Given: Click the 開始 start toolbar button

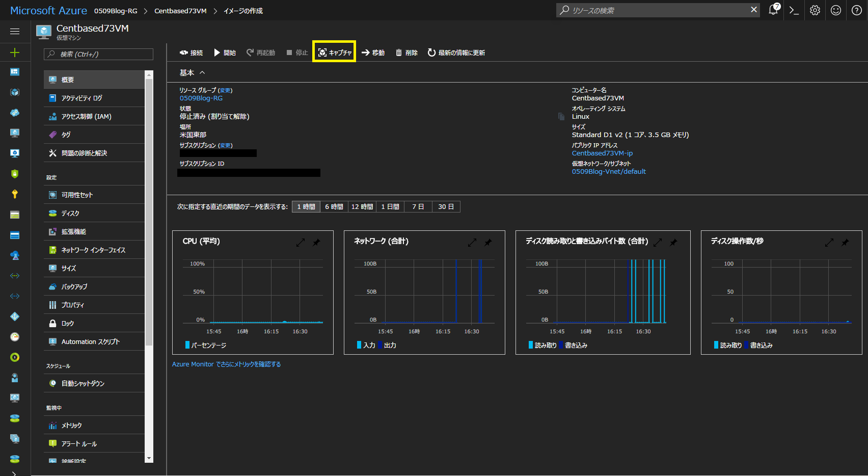Looking at the screenshot, I should (x=225, y=52).
